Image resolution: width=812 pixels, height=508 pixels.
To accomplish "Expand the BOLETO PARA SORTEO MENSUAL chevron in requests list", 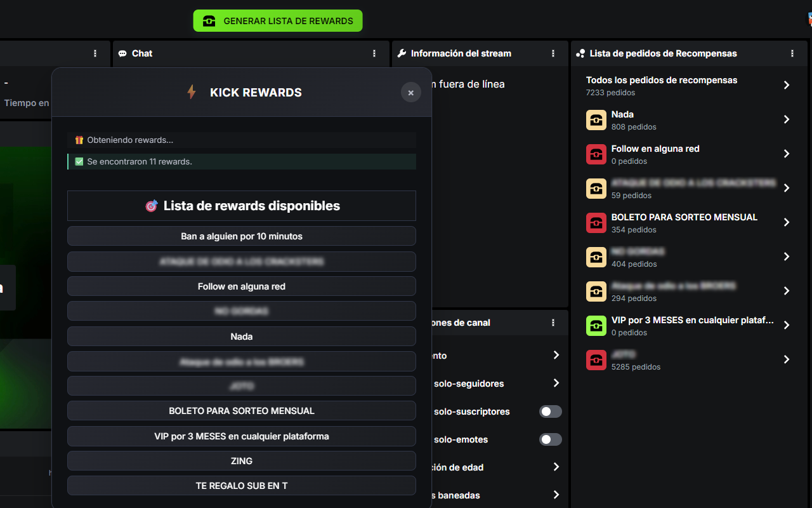I will point(787,222).
